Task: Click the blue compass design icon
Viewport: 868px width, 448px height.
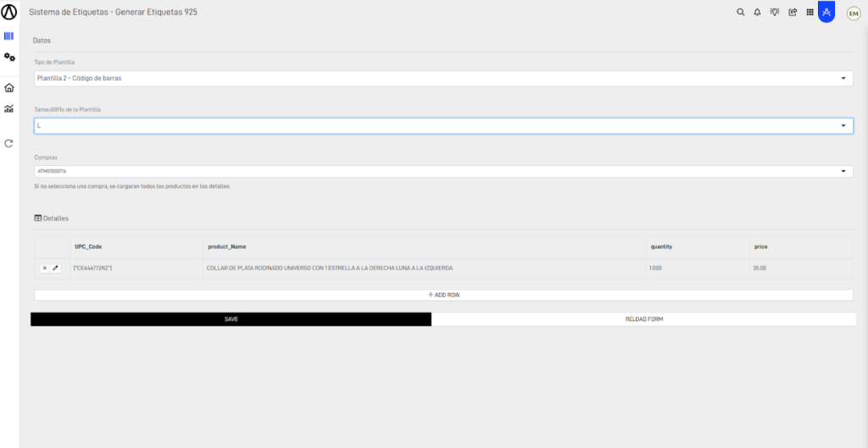Action: (826, 12)
